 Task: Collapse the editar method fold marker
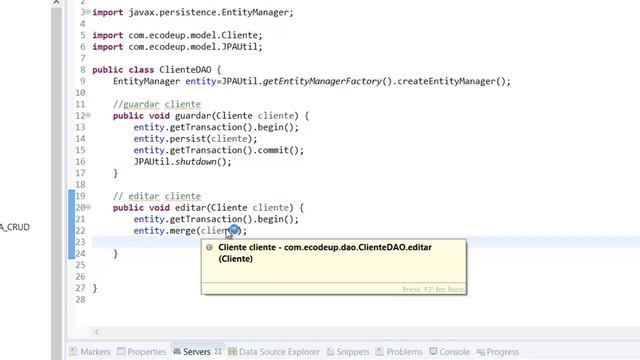coord(88,207)
